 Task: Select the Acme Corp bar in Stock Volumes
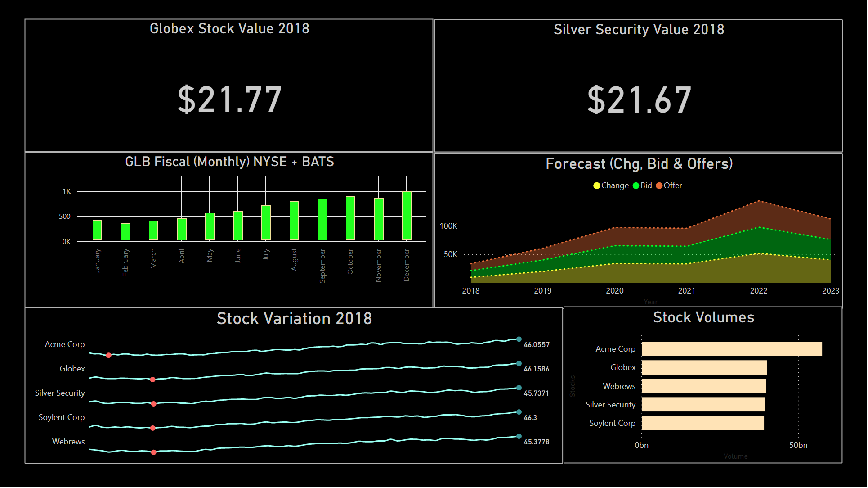point(732,349)
